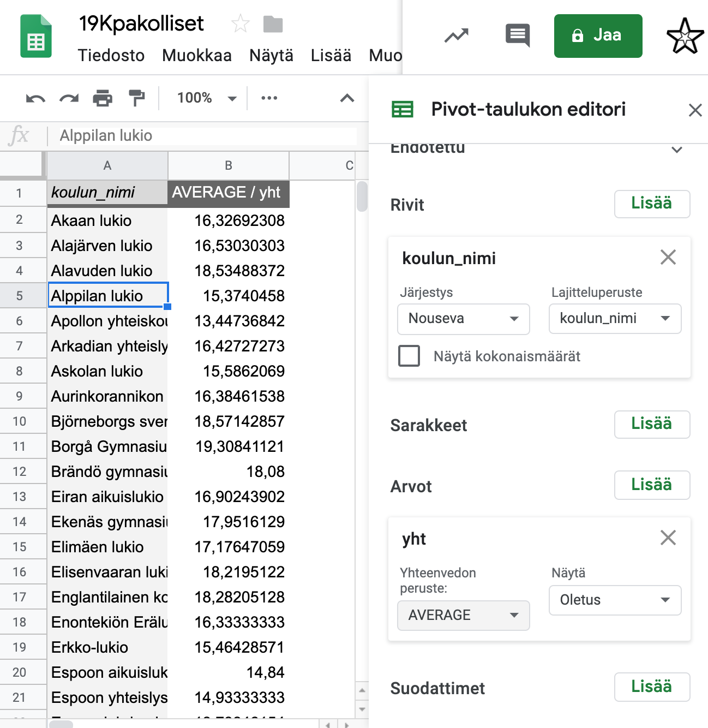Open the Oletus display dropdown

click(615, 600)
